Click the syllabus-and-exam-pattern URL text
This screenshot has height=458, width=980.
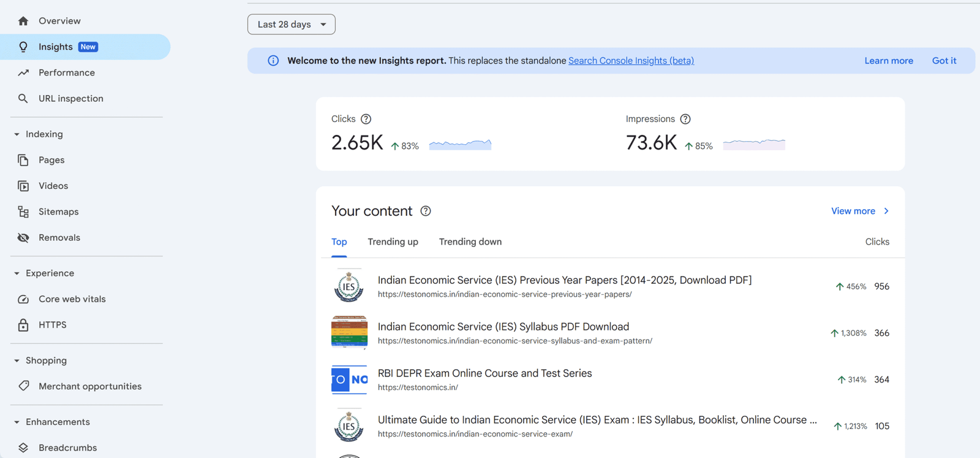pos(515,341)
